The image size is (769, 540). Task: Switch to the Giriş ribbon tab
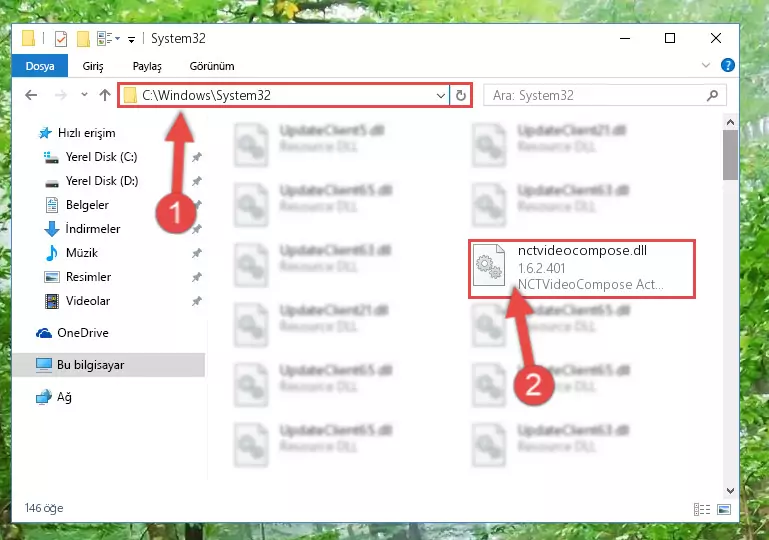[x=93, y=66]
